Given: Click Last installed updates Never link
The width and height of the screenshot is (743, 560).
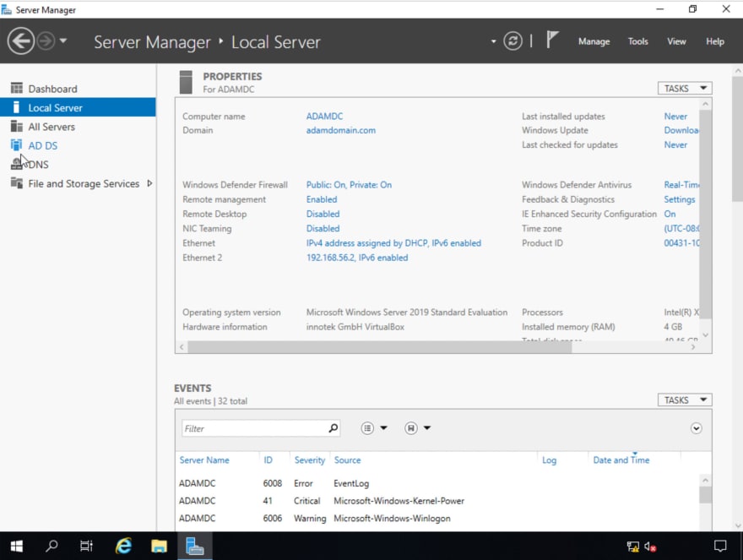Looking at the screenshot, I should coord(675,117).
